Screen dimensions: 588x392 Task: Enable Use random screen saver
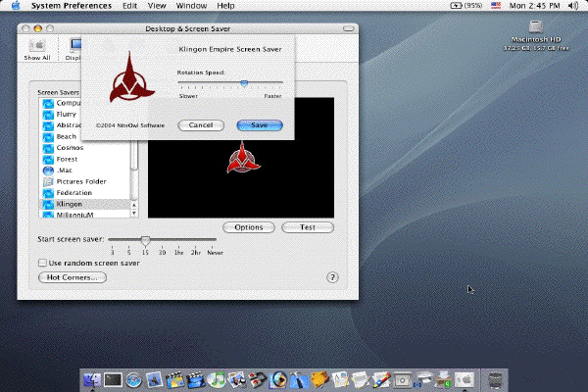[42, 263]
